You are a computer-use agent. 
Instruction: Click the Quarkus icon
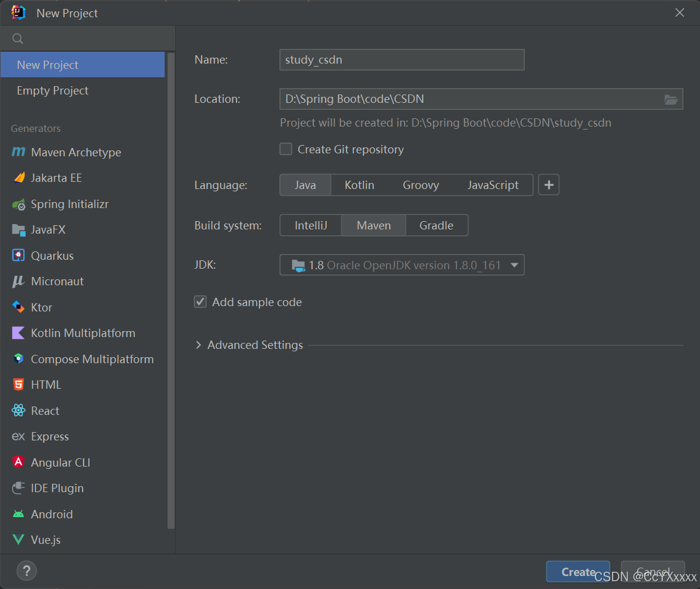pos(18,256)
